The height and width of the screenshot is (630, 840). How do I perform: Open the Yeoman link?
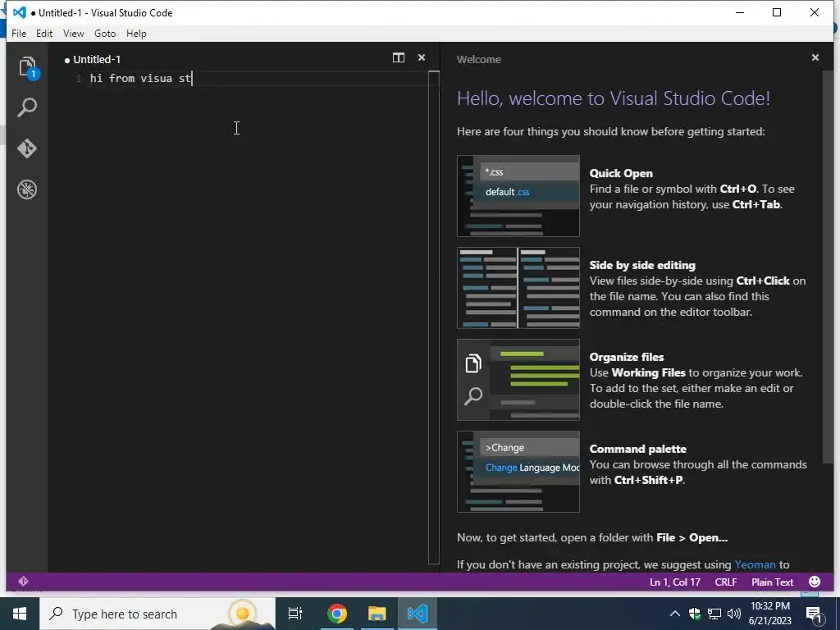click(x=755, y=564)
